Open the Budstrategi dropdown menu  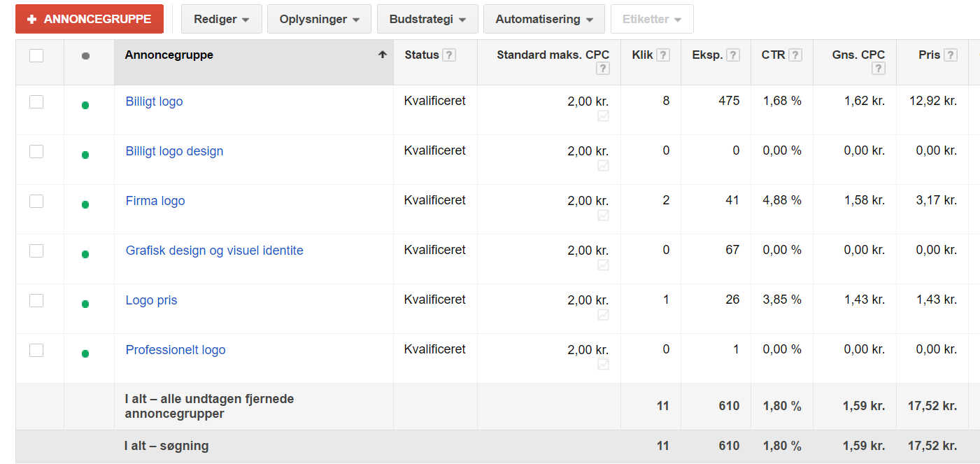coord(427,19)
